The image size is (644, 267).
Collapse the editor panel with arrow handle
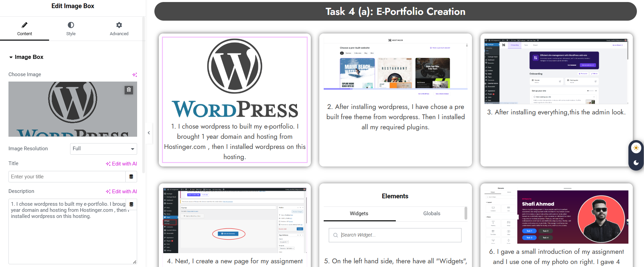[x=149, y=133]
